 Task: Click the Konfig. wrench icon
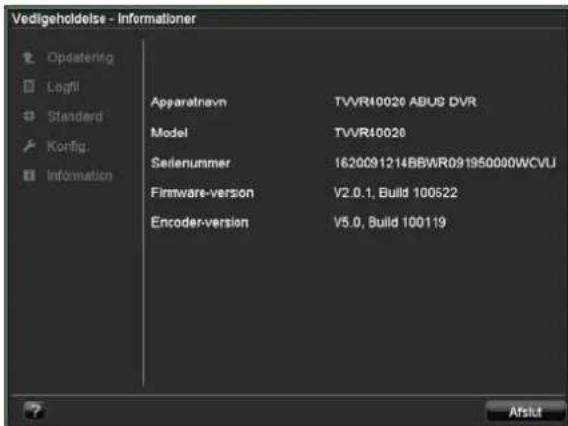[29, 146]
